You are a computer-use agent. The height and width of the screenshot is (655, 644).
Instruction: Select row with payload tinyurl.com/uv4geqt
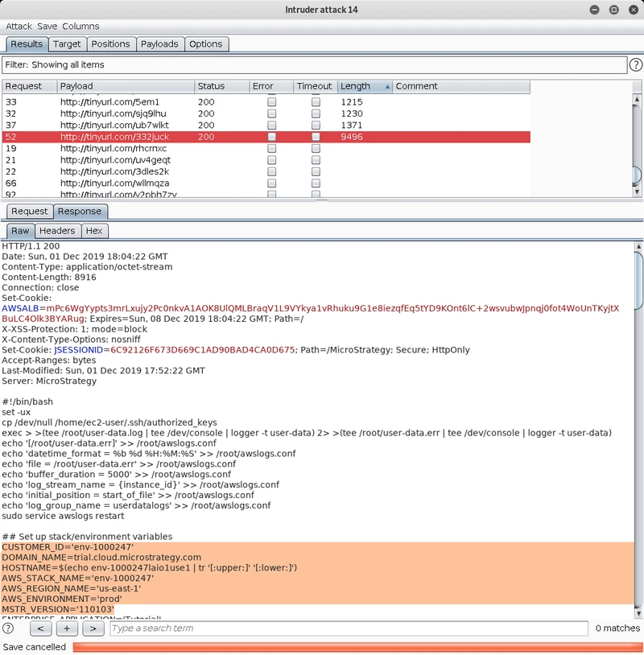pos(266,160)
